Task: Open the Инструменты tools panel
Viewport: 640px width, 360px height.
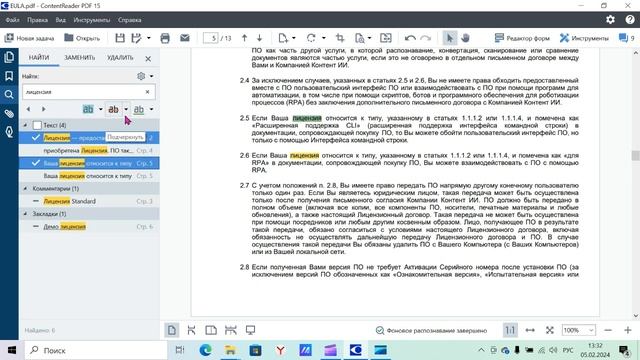Action: (584, 38)
